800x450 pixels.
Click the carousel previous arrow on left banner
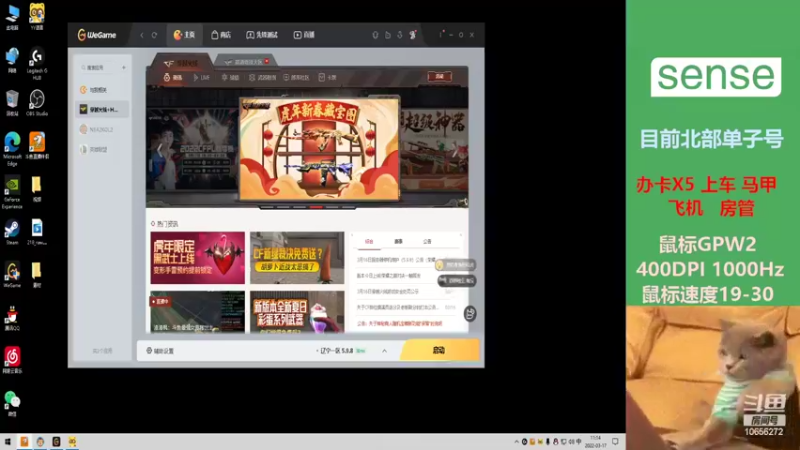[x=159, y=149]
